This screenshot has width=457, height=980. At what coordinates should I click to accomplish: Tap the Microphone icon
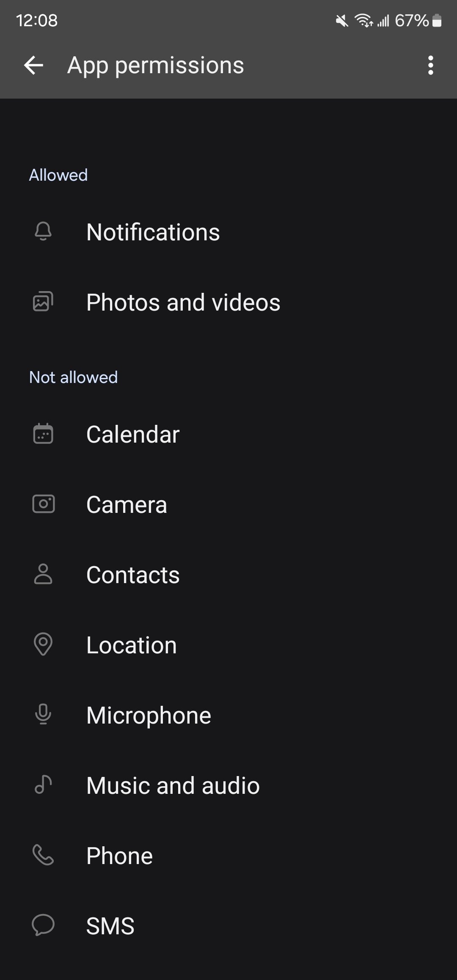tap(43, 715)
